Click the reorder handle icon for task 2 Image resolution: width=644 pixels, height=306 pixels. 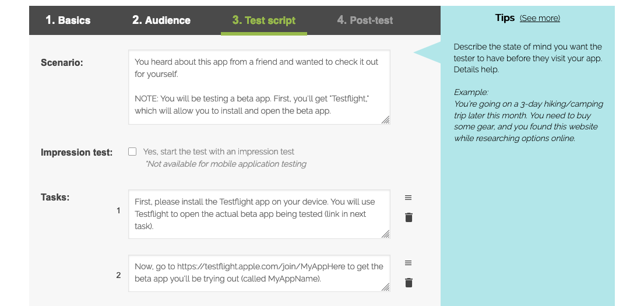tap(408, 263)
